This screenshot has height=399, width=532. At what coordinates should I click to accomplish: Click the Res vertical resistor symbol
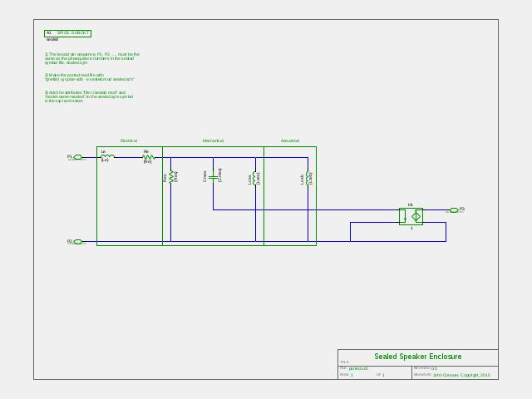click(171, 177)
